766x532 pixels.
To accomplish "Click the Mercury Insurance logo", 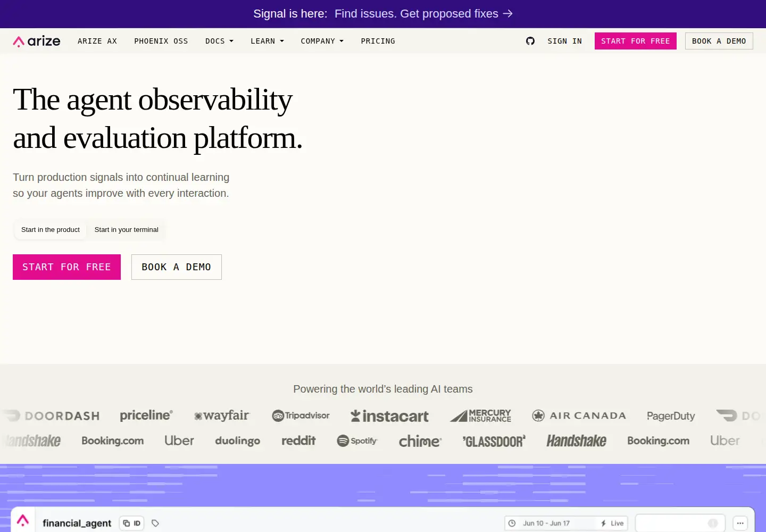I will [480, 415].
